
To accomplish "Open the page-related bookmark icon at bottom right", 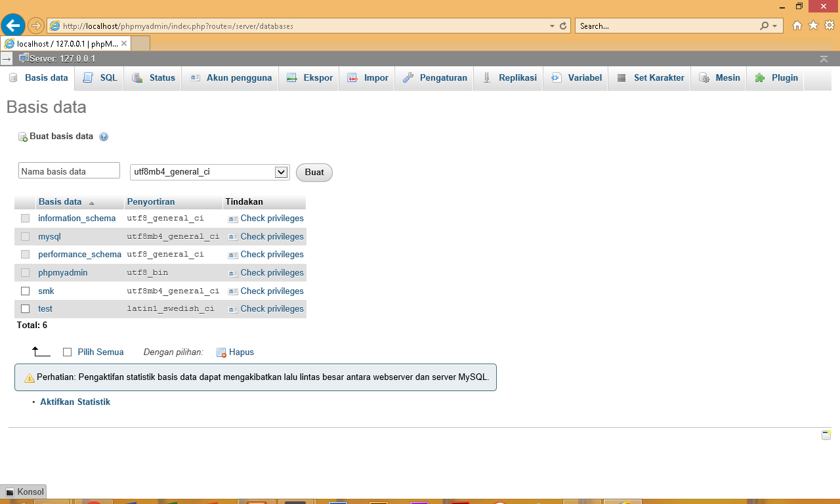I will pos(826,434).
